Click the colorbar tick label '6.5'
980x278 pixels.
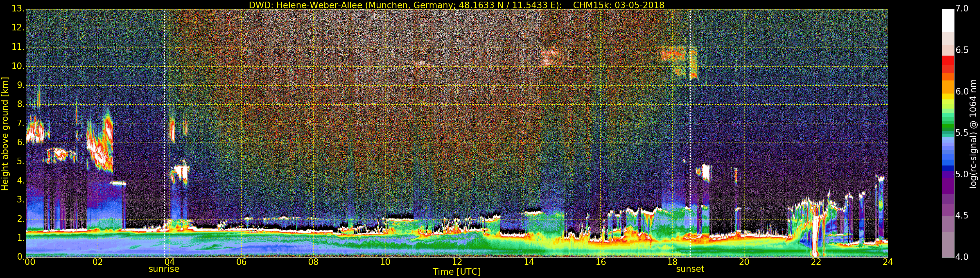coord(962,50)
